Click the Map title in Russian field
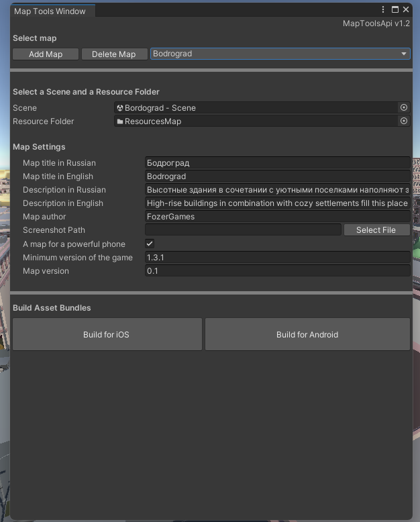Image resolution: width=420 pixels, height=522 pixels. 278,163
